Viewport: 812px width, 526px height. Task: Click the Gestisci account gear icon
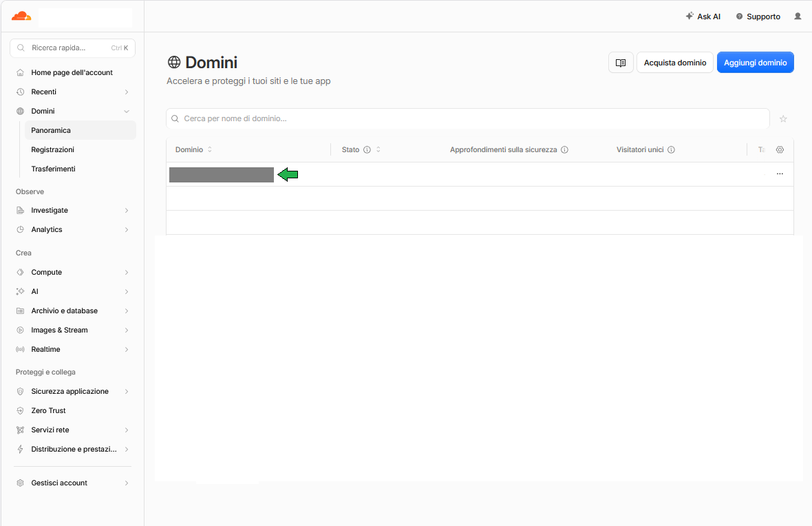point(20,483)
